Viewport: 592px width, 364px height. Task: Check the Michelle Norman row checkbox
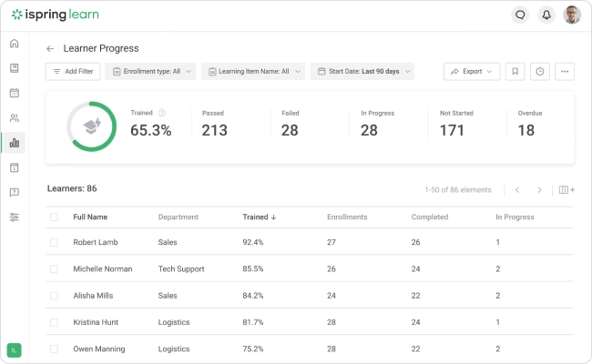(54, 269)
